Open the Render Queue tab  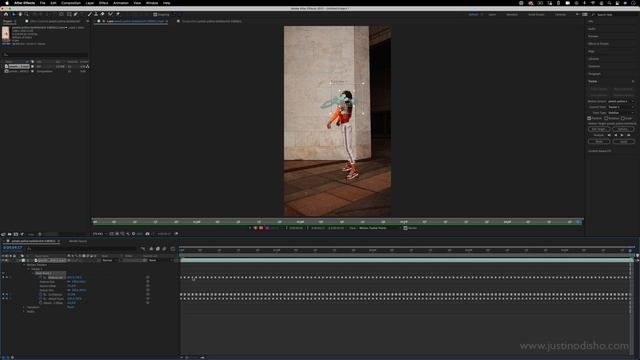pyautogui.click(x=78, y=241)
